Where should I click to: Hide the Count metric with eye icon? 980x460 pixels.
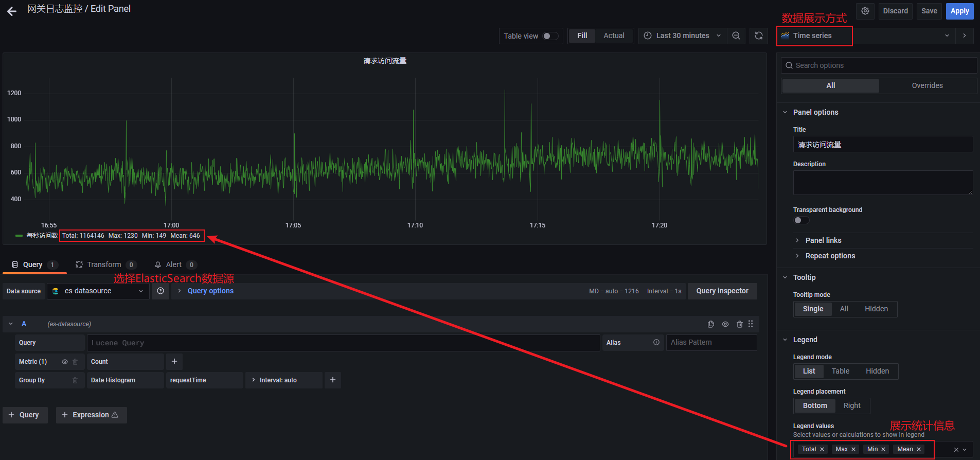click(65, 362)
